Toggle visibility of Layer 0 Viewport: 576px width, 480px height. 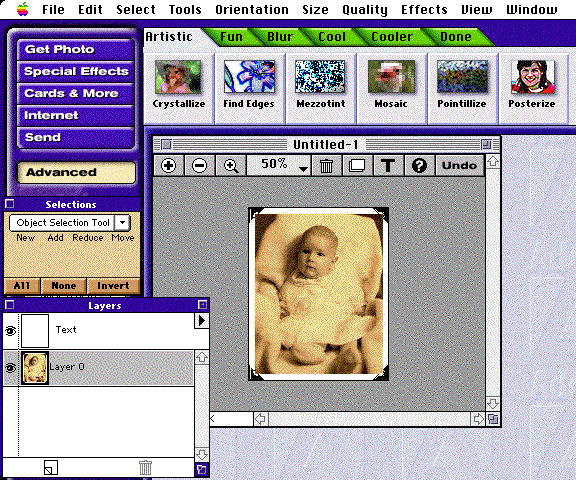click(x=10, y=368)
